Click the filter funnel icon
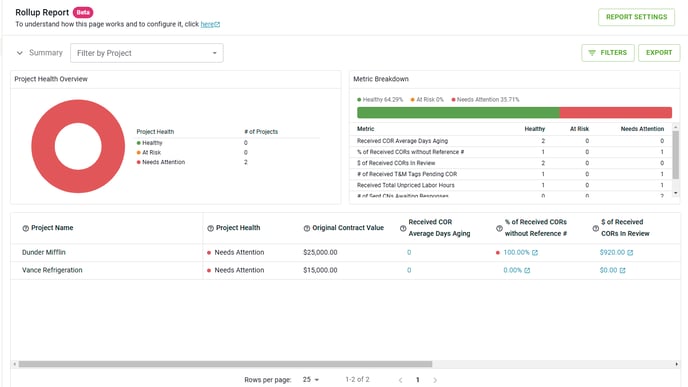Screen dimensions: 688x387 [592, 53]
